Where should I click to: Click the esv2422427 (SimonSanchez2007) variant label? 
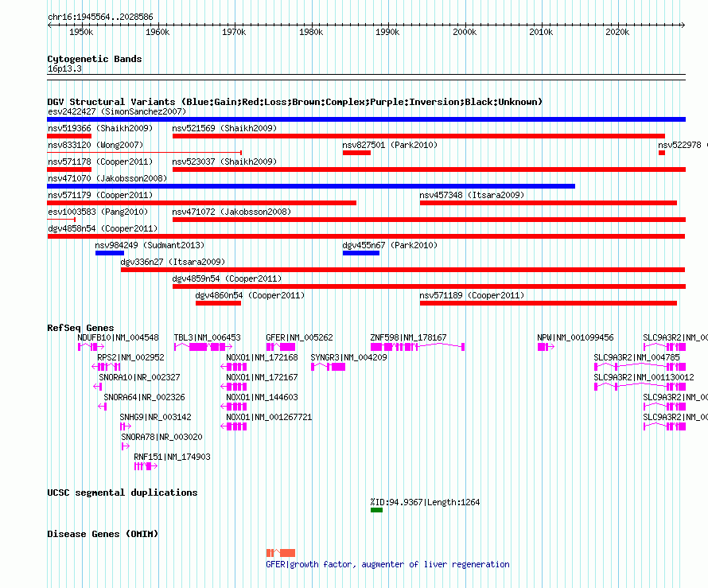[x=117, y=111]
